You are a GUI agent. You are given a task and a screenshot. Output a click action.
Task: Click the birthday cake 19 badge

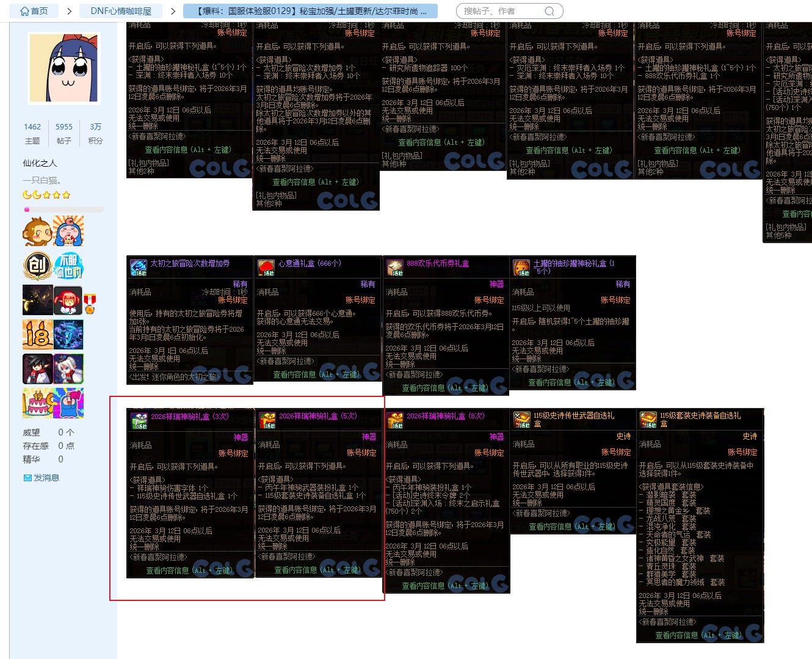pos(37,402)
